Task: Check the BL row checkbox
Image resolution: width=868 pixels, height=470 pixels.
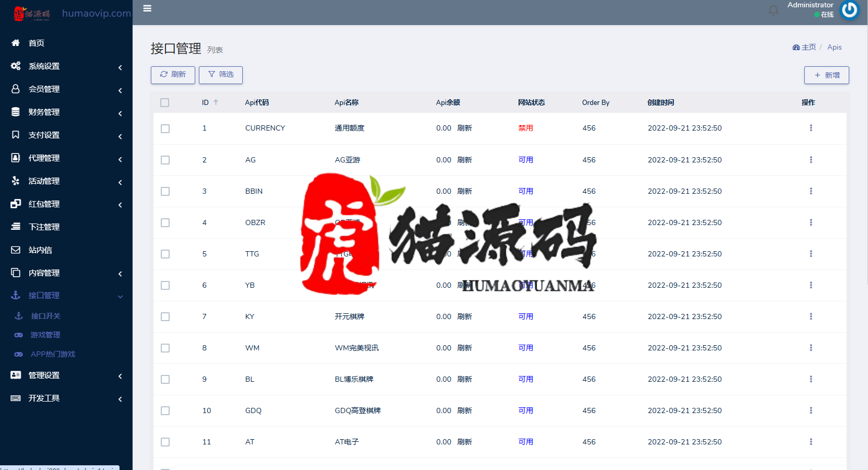Action: tap(165, 380)
